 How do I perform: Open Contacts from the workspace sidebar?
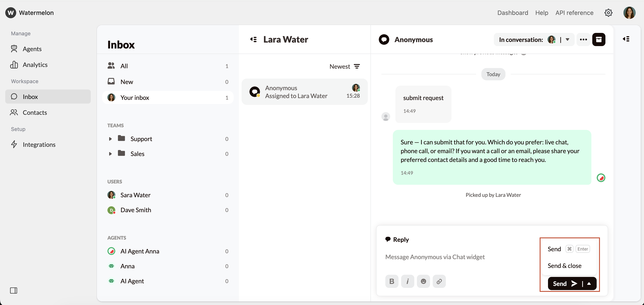coord(35,113)
